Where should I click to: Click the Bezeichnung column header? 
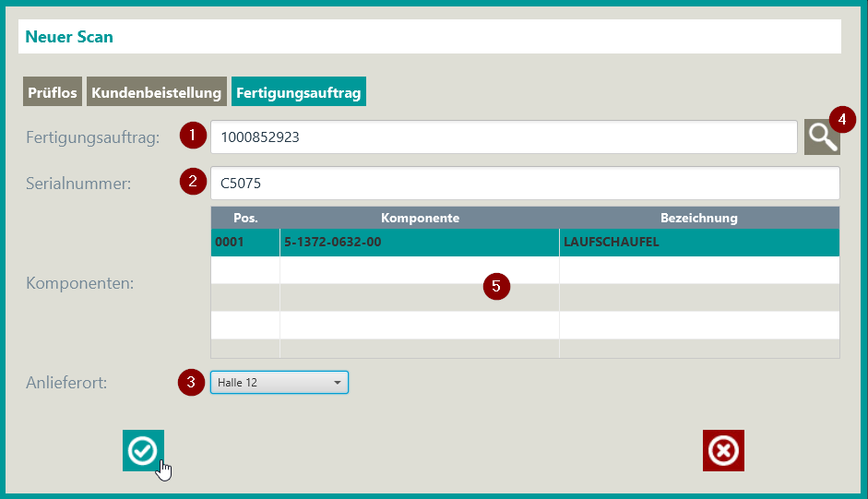(698, 218)
